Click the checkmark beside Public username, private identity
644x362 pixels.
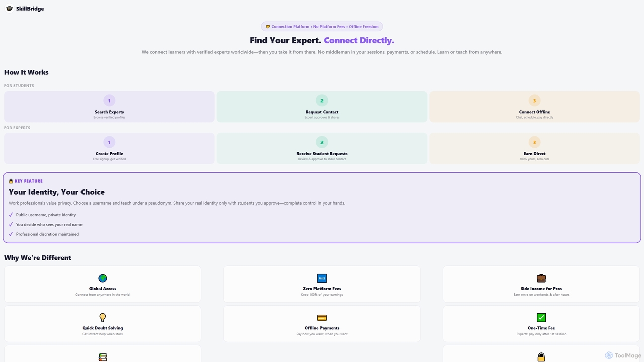tap(11, 215)
